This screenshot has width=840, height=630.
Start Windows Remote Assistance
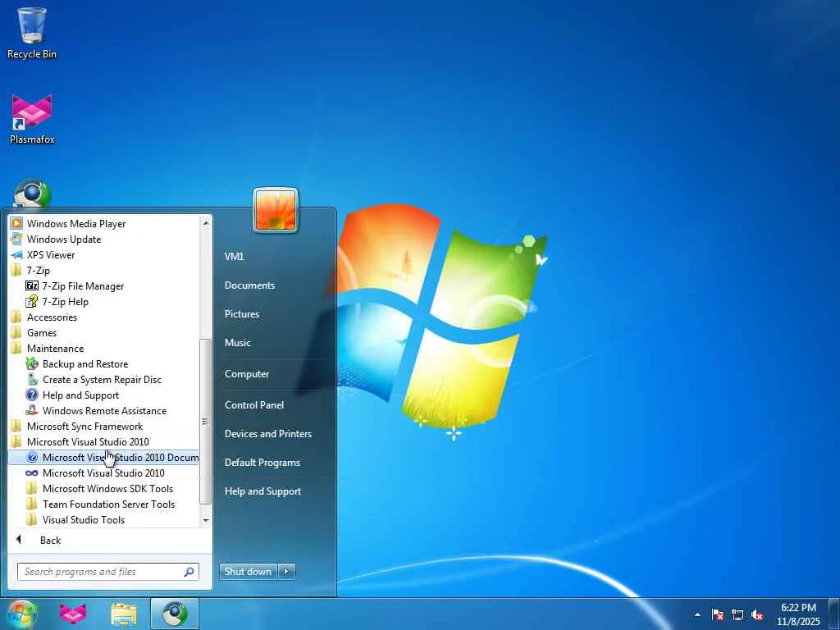(x=104, y=410)
